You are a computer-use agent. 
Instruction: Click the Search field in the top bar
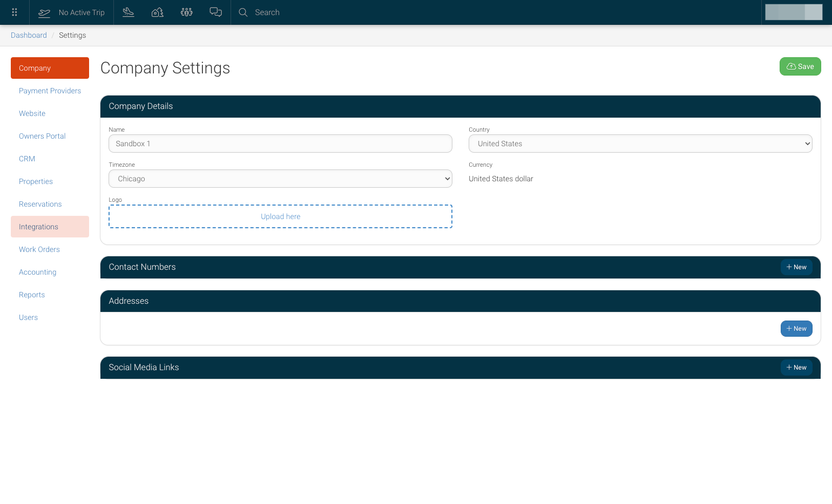click(x=267, y=12)
